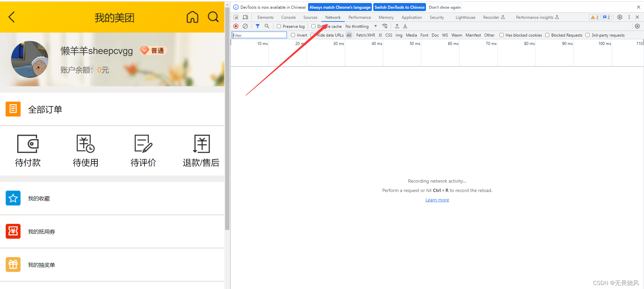Toggle the network filter funnel icon
This screenshot has height=289, width=644.
[x=258, y=26]
